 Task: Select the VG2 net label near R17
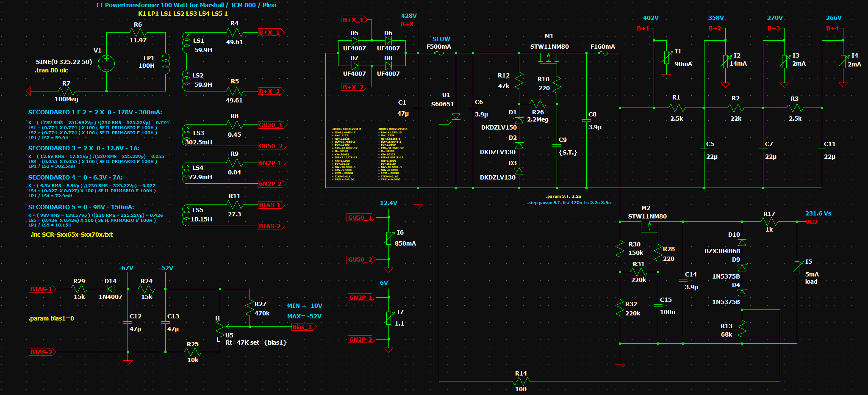pyautogui.click(x=811, y=222)
